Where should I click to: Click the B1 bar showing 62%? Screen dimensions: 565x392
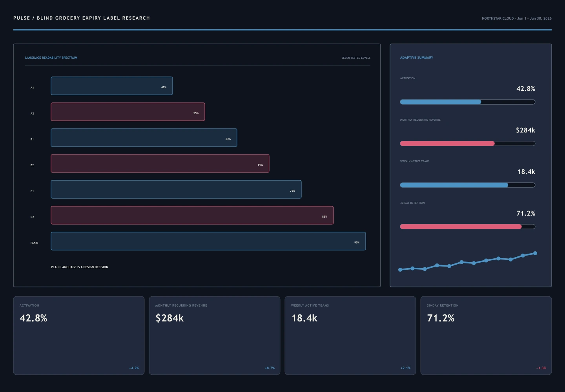(144, 138)
